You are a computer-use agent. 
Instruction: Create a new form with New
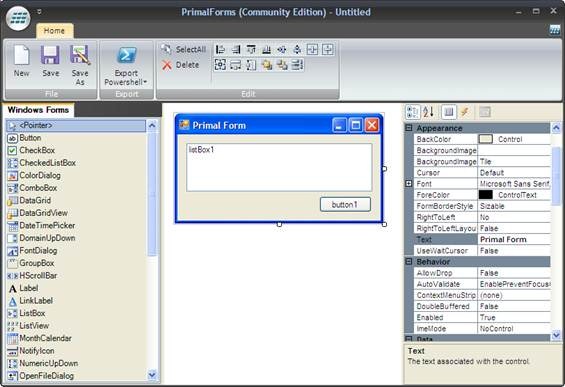[22, 61]
